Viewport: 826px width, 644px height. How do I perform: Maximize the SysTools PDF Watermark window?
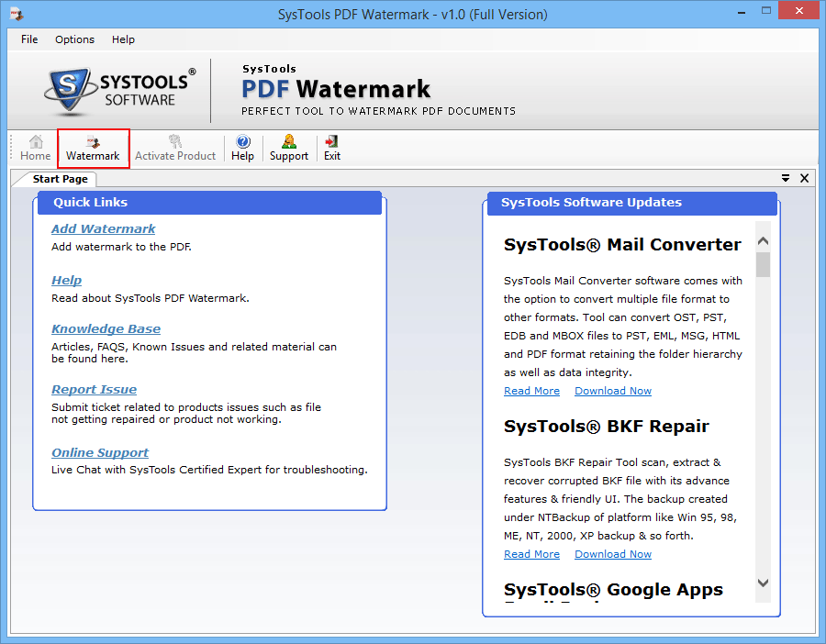766,10
